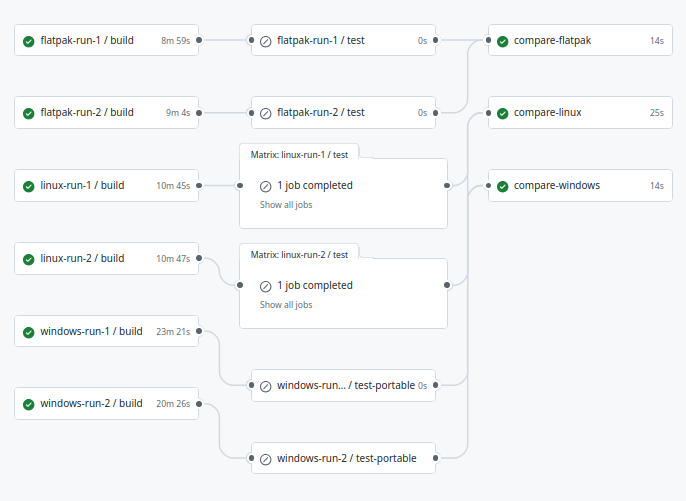Click green check icon on compare-flatpak
This screenshot has height=501, width=686.
[x=503, y=41]
